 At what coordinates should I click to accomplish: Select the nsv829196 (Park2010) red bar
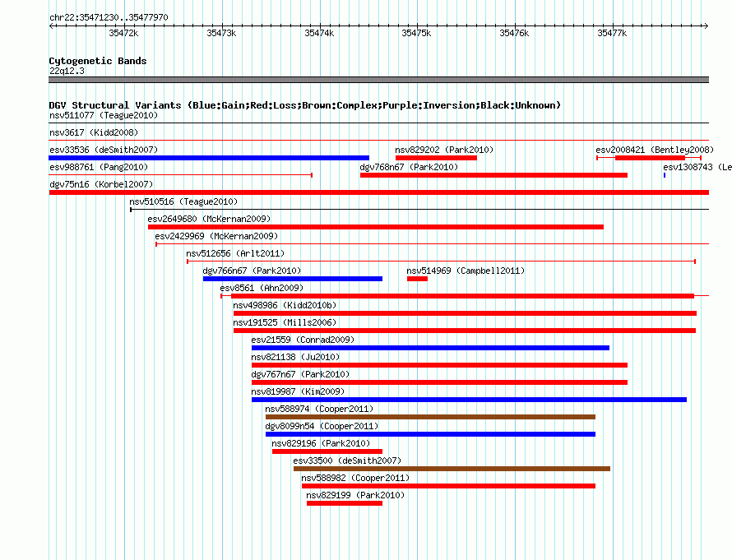click(x=327, y=451)
